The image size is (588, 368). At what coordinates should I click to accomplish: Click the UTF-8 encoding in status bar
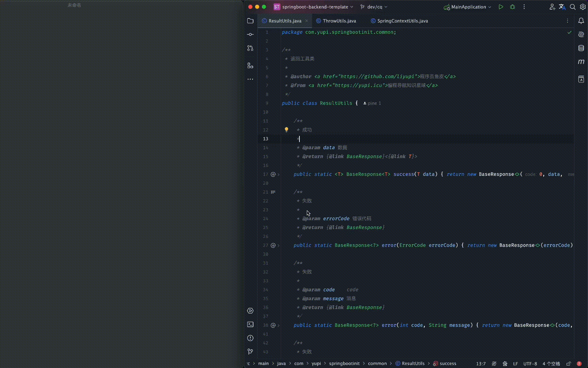pos(530,364)
